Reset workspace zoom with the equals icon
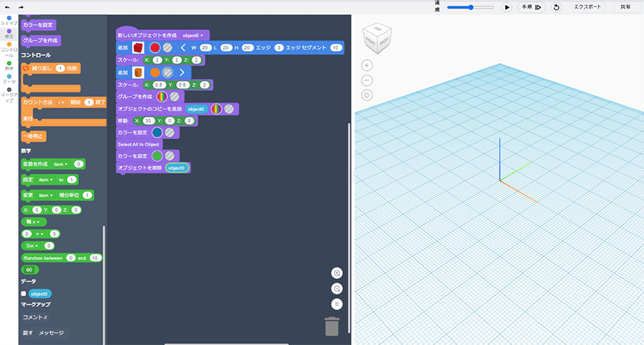This screenshot has width=644, height=345. click(x=337, y=304)
